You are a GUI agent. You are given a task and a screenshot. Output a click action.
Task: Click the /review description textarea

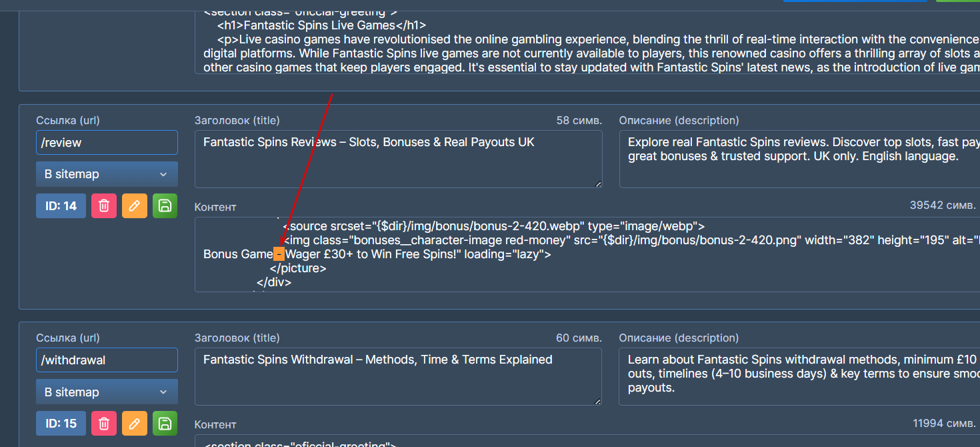(799, 159)
